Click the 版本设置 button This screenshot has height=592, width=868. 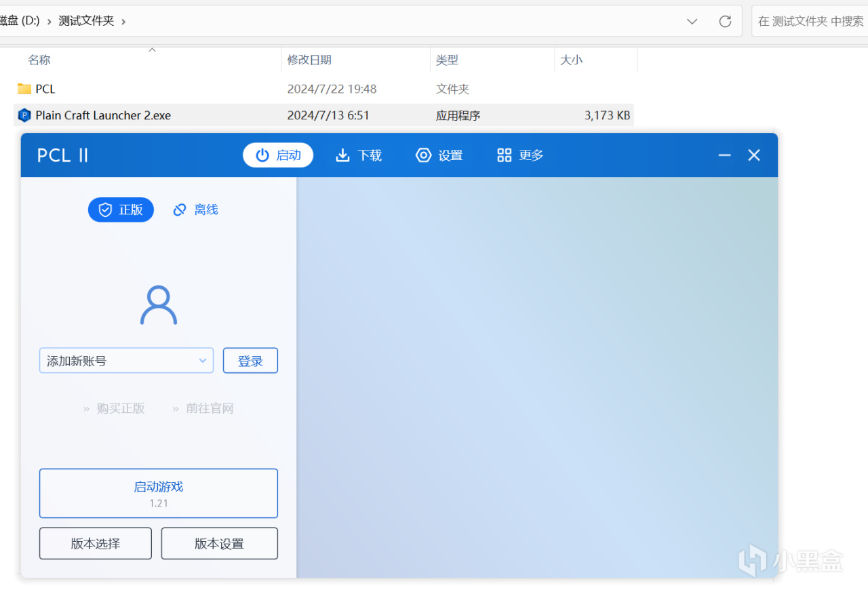(x=219, y=543)
